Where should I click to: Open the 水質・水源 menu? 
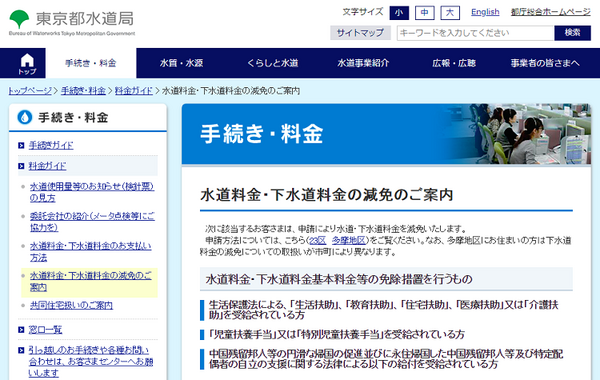(x=181, y=63)
